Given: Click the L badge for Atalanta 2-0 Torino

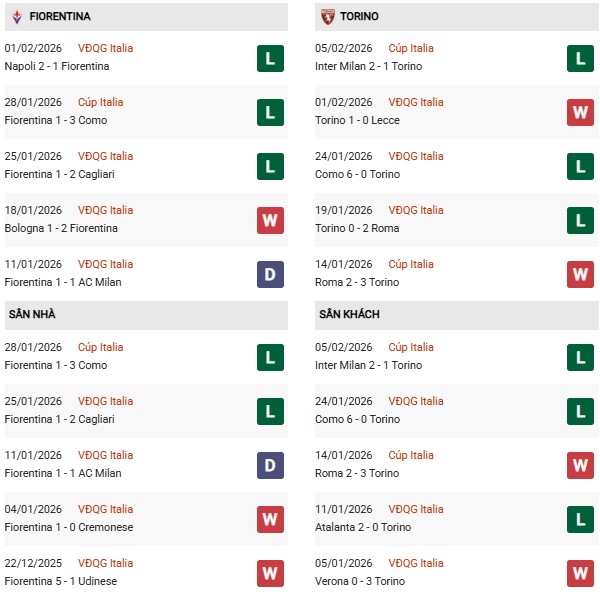Looking at the screenshot, I should [581, 519].
